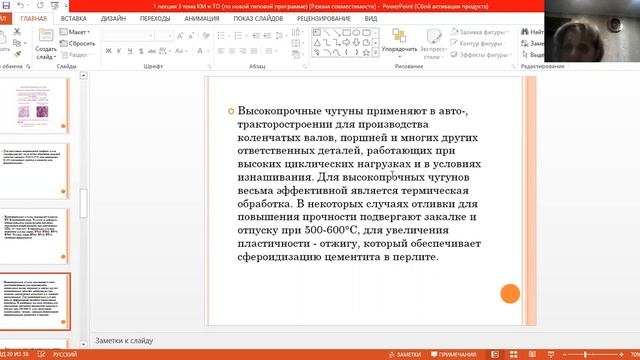Open Заливка фигуры fill dropdown
Image resolution: width=640 pixels, height=360 pixels.
point(480,32)
